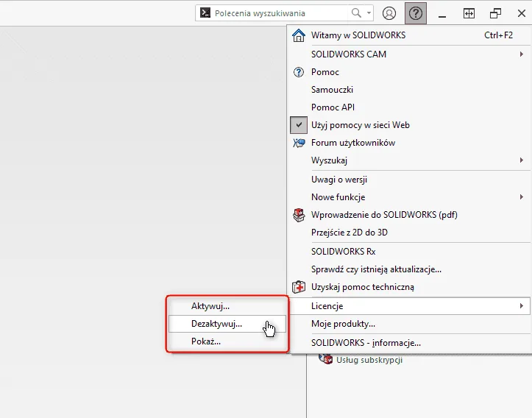Viewport: 532px width, 418px height.
Task: Click the Forum użytkowników chat icon
Action: 299,143
